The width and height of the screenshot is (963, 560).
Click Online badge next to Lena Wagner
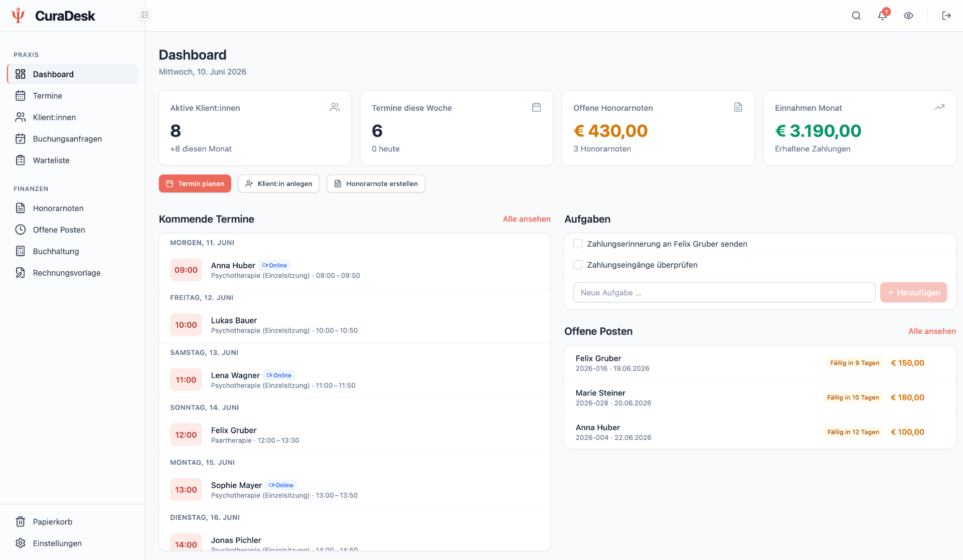pyautogui.click(x=279, y=375)
